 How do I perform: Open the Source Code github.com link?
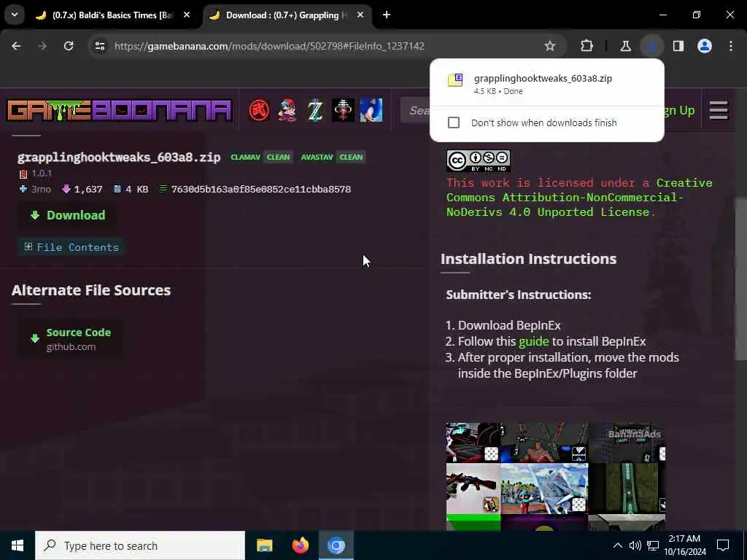click(71, 338)
